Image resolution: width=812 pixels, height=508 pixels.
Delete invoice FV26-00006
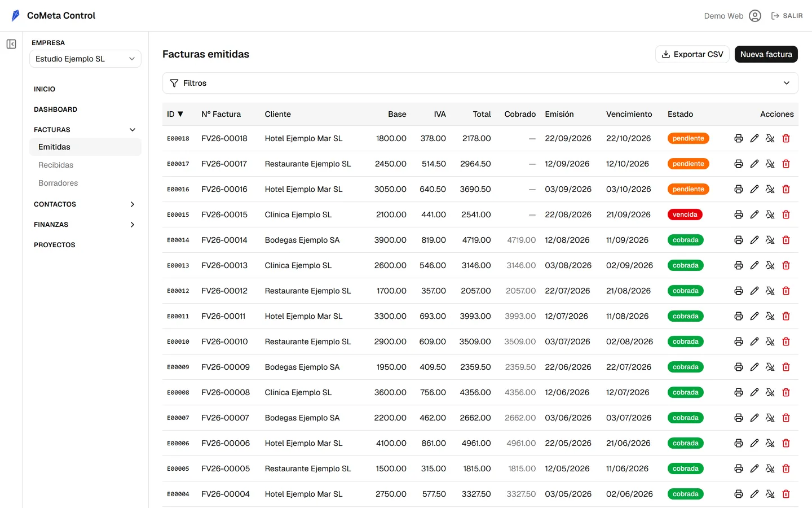tap(786, 443)
